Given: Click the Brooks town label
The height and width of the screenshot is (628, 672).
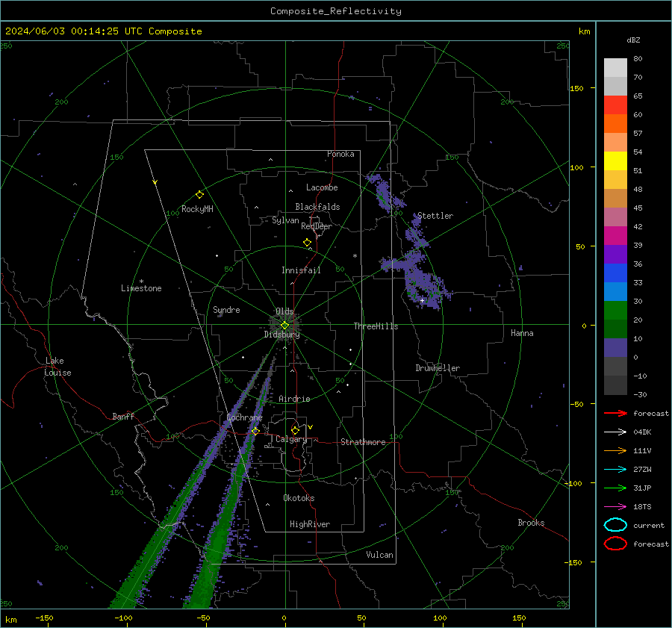Looking at the screenshot, I should (531, 523).
